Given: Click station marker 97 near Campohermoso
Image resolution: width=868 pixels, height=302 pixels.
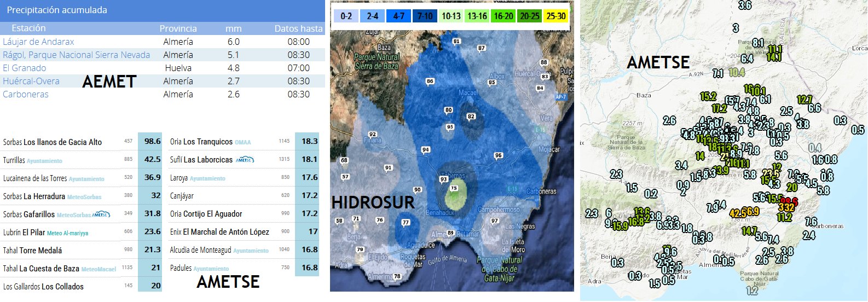Looking at the screenshot, I should coord(495,222).
